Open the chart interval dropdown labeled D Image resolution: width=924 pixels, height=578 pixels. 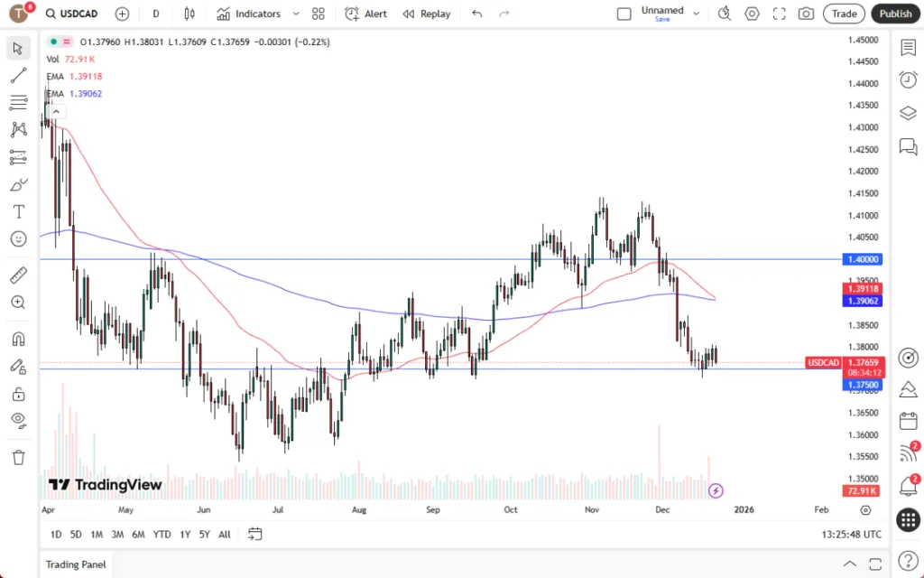[x=155, y=14]
